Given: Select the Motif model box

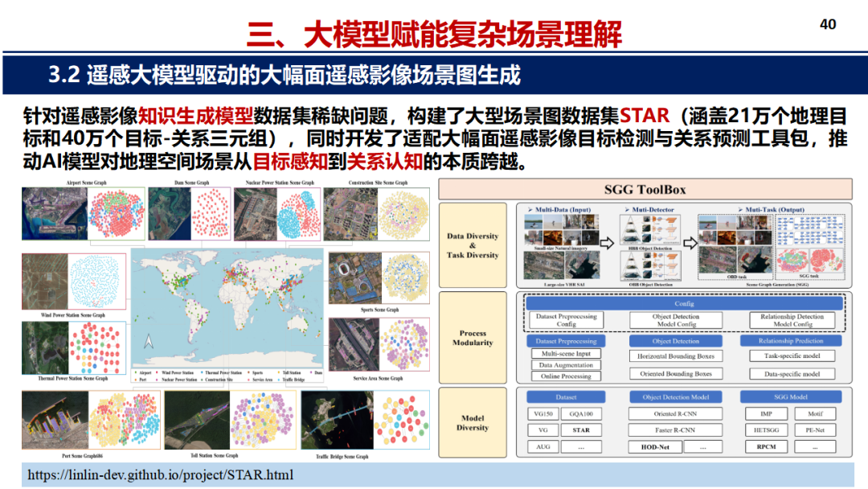Looking at the screenshot, I should coord(815,413).
